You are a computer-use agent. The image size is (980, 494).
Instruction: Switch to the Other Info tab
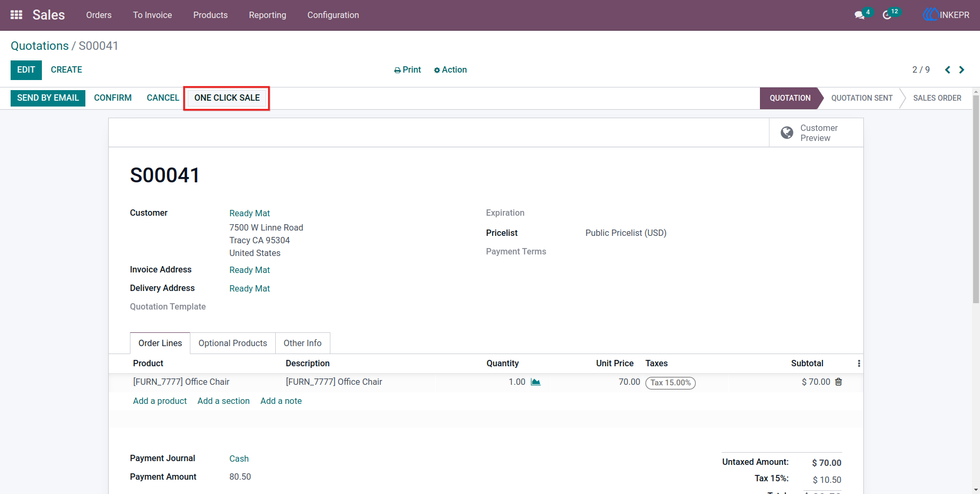(x=302, y=343)
